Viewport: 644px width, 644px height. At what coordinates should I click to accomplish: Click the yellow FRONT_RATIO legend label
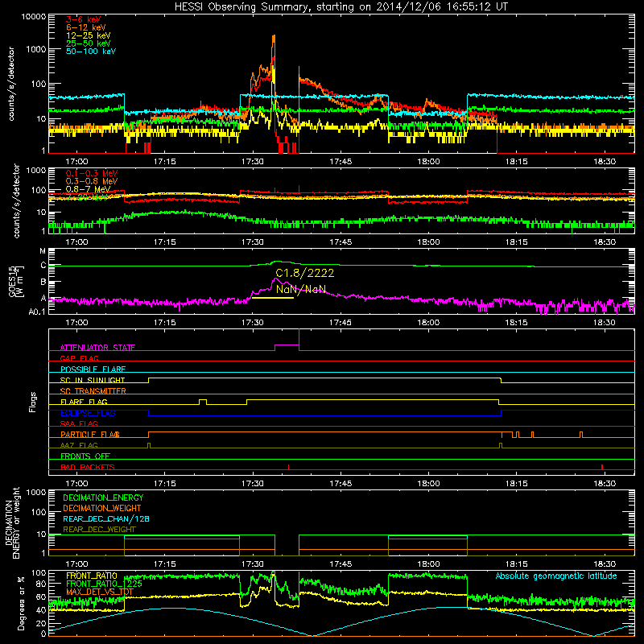pyautogui.click(x=92, y=576)
